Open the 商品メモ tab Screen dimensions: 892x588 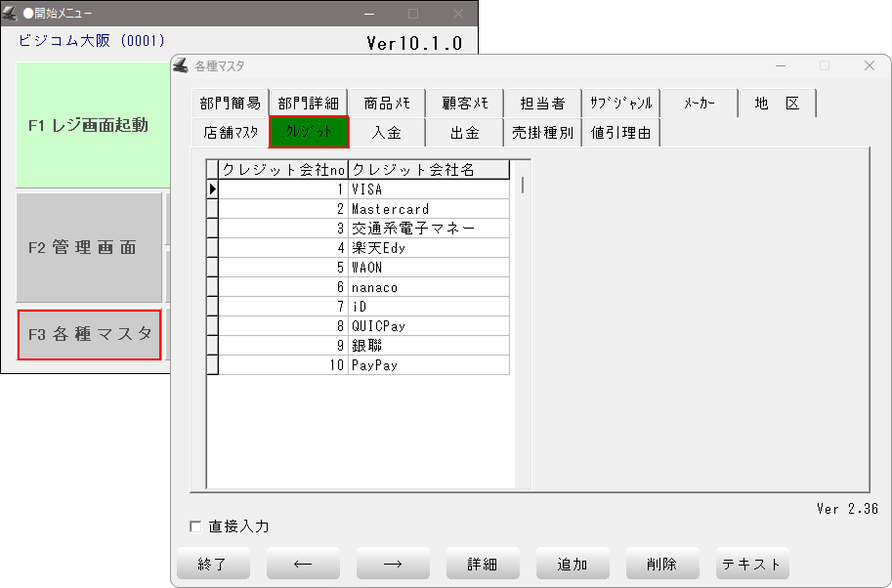[387, 104]
